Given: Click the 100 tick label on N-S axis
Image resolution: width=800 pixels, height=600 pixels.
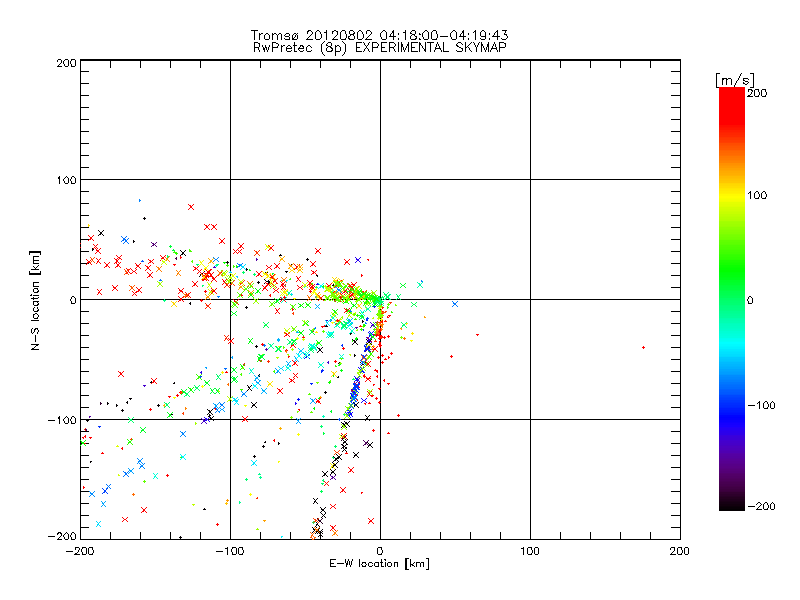Looking at the screenshot, I should 67,180.
